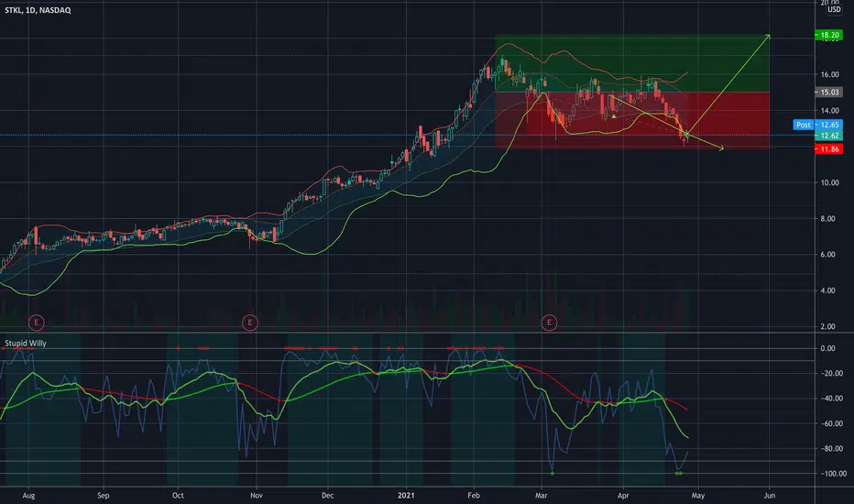Click the -20.00 indicator axis value
This screenshot has width=854, height=504.
pos(830,373)
